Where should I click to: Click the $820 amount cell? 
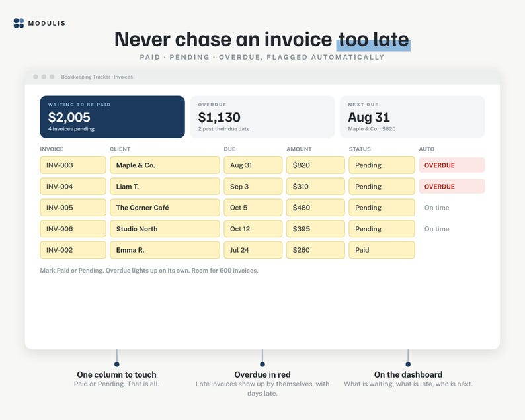pyautogui.click(x=315, y=165)
